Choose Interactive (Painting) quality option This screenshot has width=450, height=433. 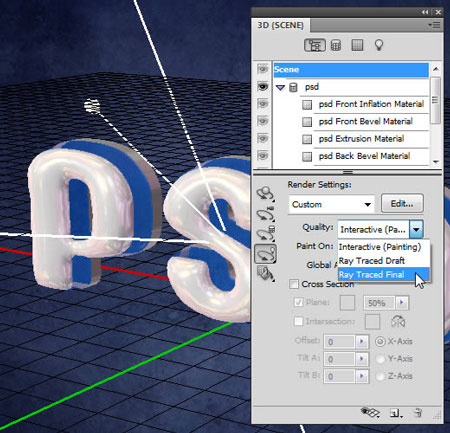tap(384, 247)
